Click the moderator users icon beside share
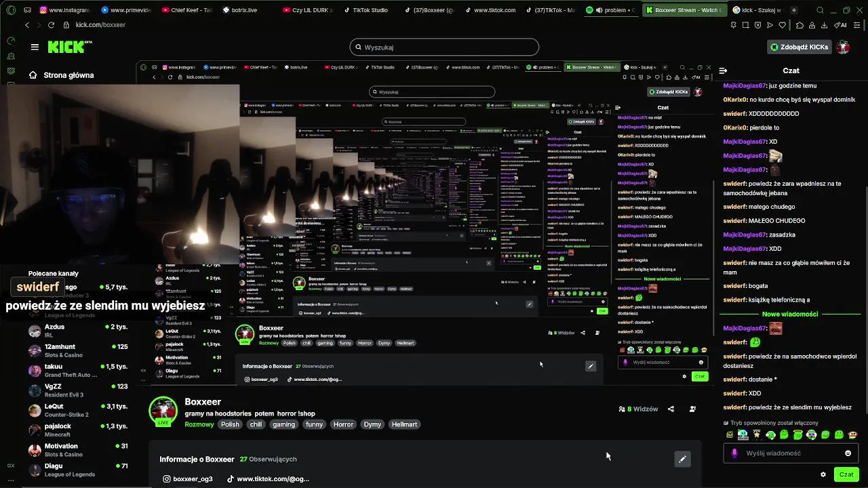 [692, 409]
